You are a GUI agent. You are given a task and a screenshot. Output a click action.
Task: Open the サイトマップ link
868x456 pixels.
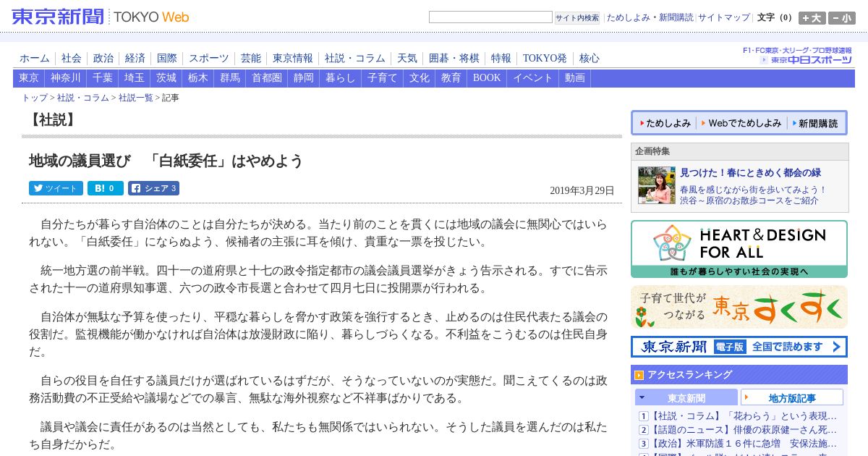[x=724, y=17]
